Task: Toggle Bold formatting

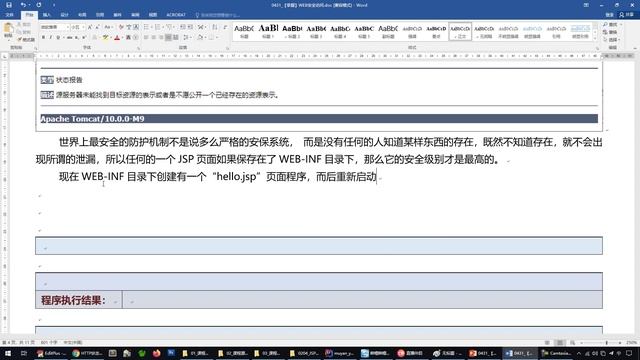Action: point(43,38)
